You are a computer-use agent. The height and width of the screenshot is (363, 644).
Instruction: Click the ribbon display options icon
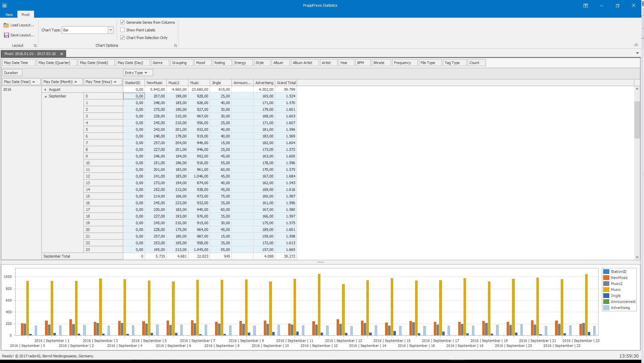(586, 5)
